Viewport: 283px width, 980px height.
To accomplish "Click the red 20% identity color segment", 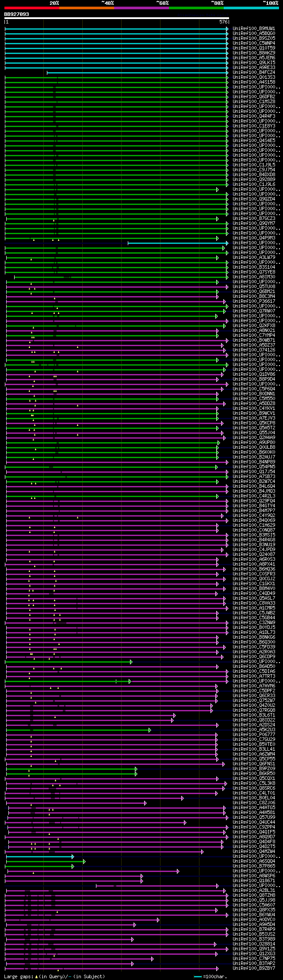I will [32, 8].
